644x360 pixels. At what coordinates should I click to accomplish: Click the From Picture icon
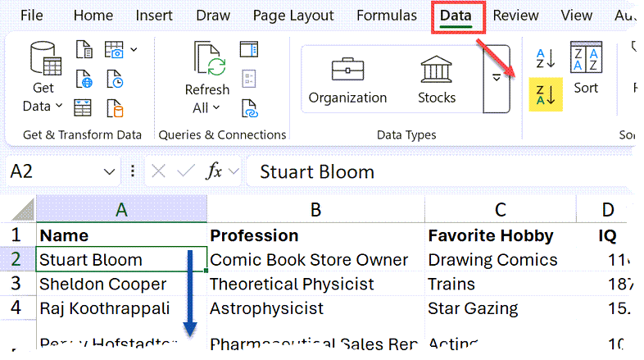(114, 50)
